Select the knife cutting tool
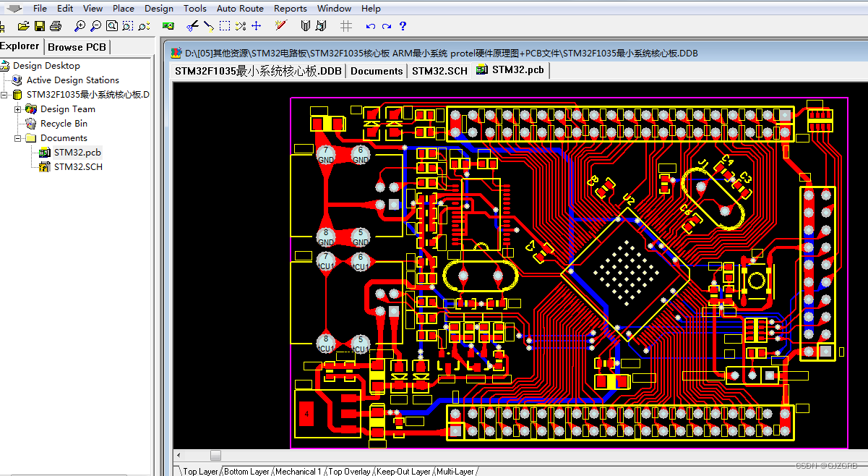 (x=192, y=25)
